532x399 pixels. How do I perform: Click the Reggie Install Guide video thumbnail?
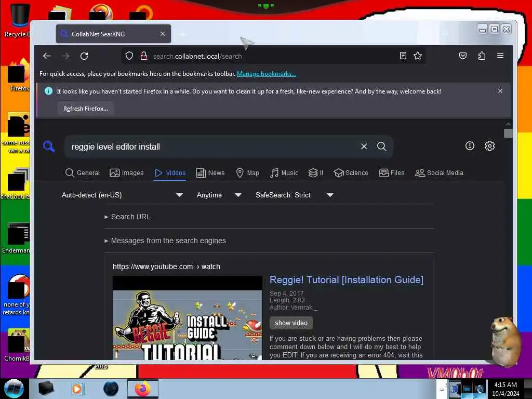pyautogui.click(x=187, y=318)
